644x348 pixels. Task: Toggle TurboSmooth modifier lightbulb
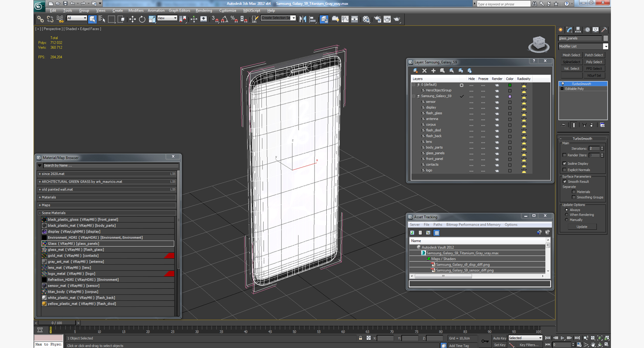(563, 84)
